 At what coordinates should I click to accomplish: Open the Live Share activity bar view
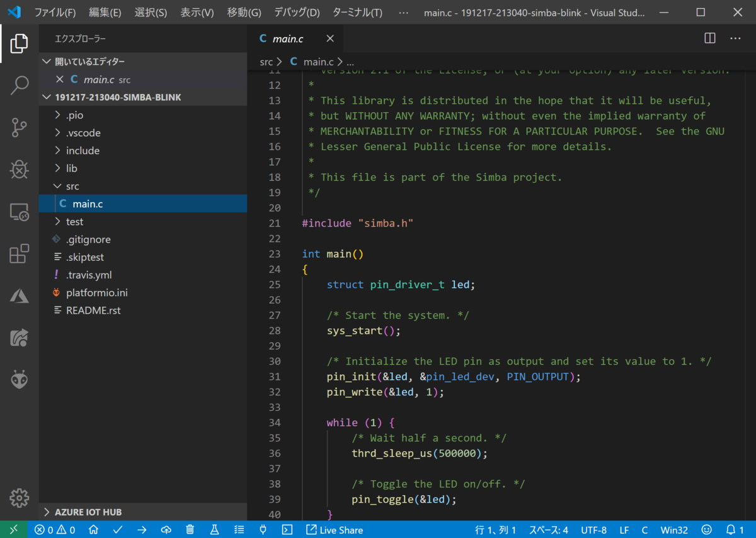click(20, 338)
